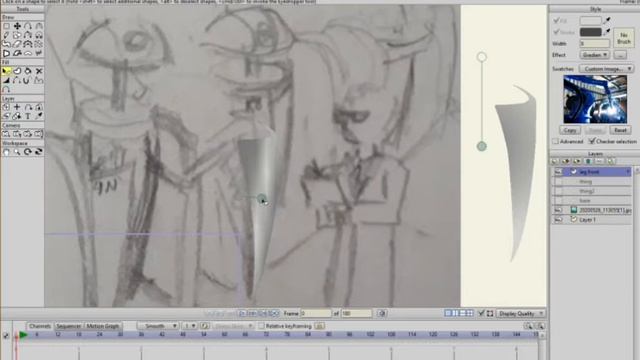This screenshot has height=360, width=640.
Task: Open the Effect Gradient dropdown
Action: tap(594, 55)
